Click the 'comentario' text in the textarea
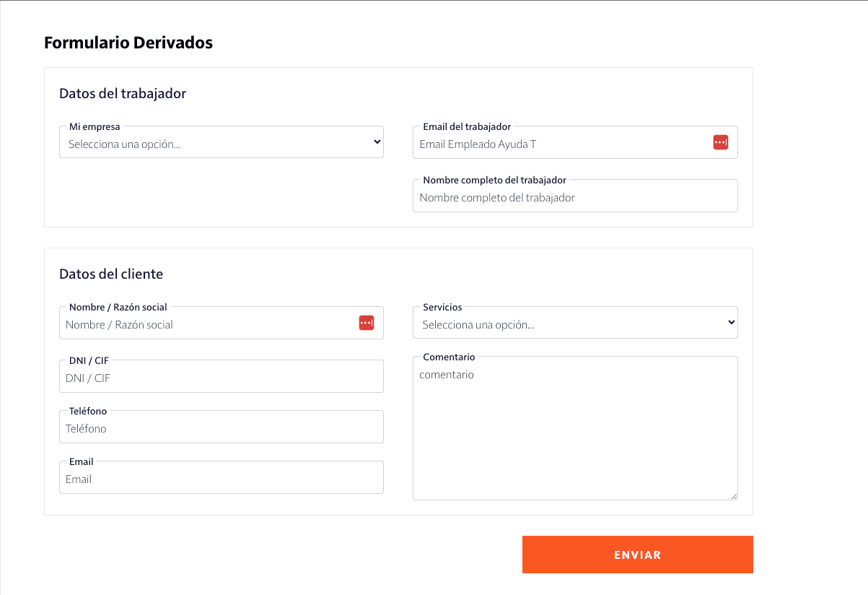The image size is (868, 595). click(x=446, y=374)
